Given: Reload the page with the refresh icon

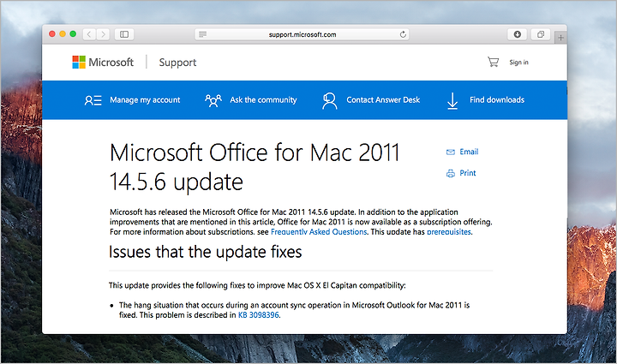Looking at the screenshot, I should [x=403, y=34].
